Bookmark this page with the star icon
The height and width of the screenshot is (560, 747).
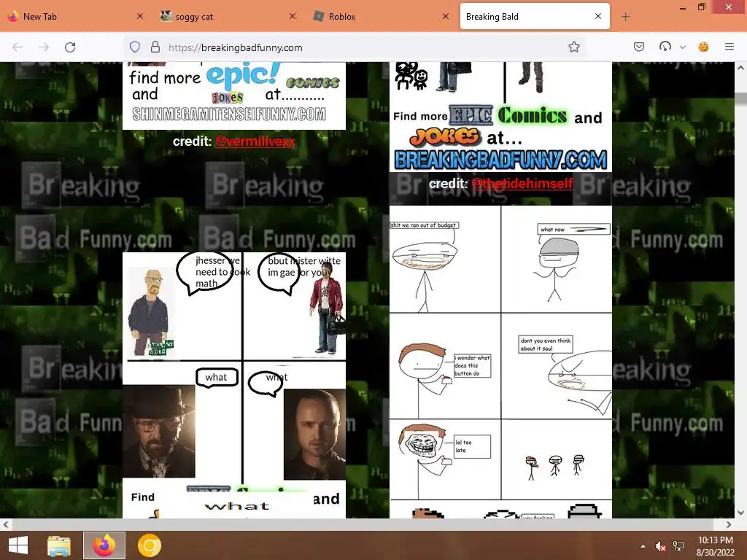click(574, 47)
